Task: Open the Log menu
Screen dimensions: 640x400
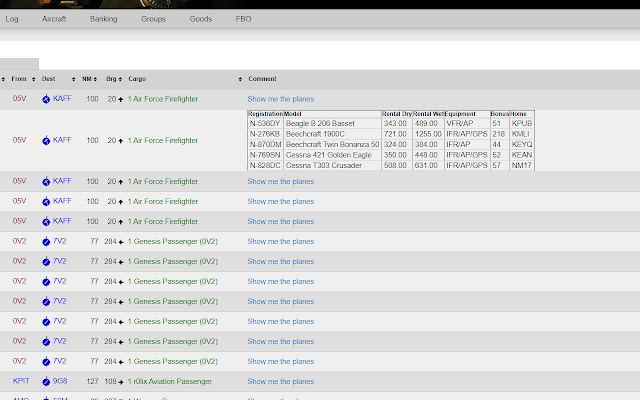Action: point(12,19)
